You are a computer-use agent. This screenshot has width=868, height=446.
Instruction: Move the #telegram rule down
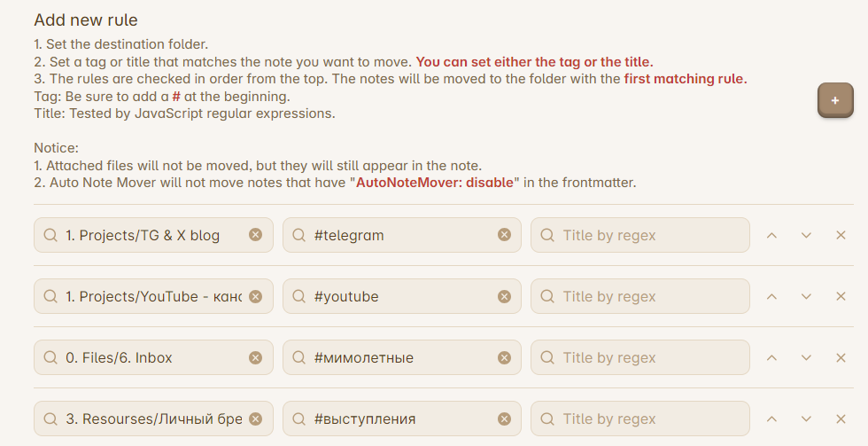pos(806,235)
